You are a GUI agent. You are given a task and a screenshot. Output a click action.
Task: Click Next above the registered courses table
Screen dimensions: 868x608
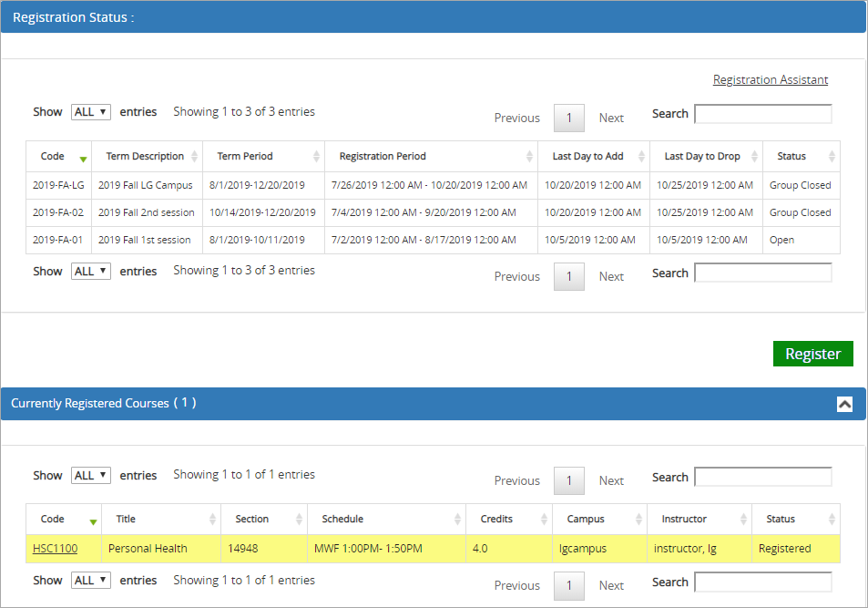point(611,480)
